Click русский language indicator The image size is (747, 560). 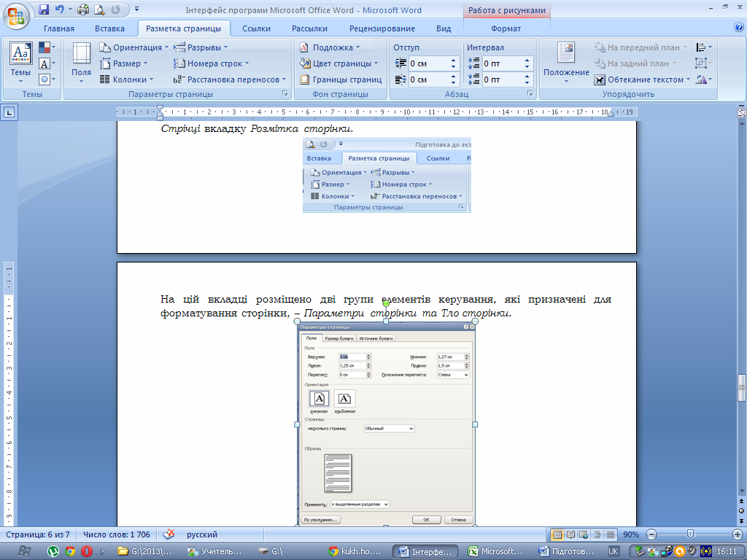(202, 534)
